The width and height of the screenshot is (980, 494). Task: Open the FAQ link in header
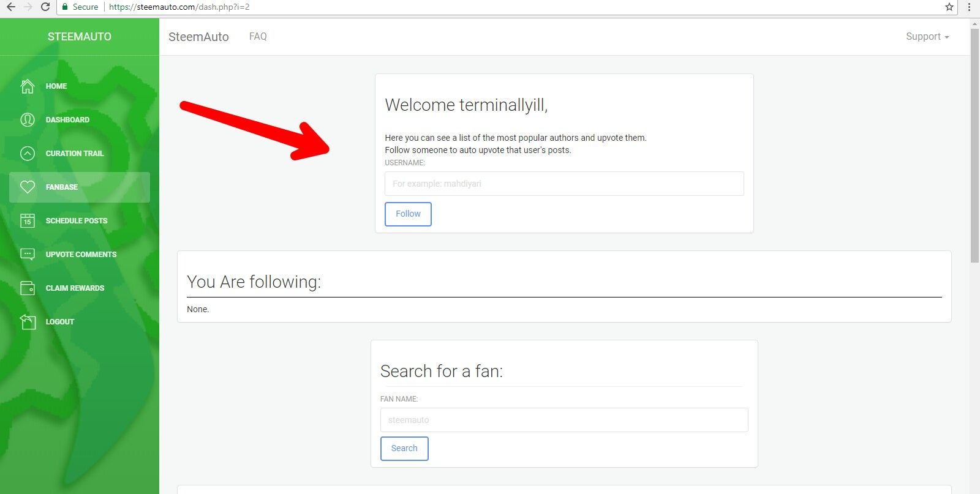[x=258, y=37]
